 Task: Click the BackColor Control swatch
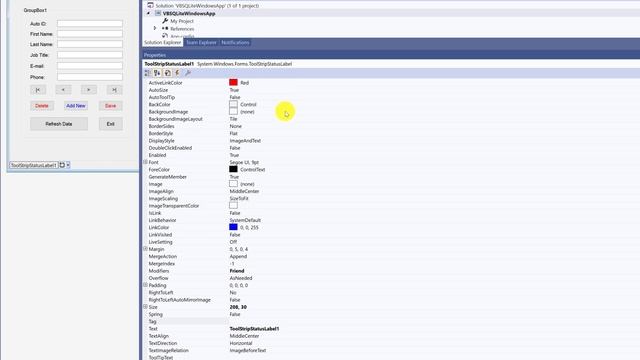233,104
